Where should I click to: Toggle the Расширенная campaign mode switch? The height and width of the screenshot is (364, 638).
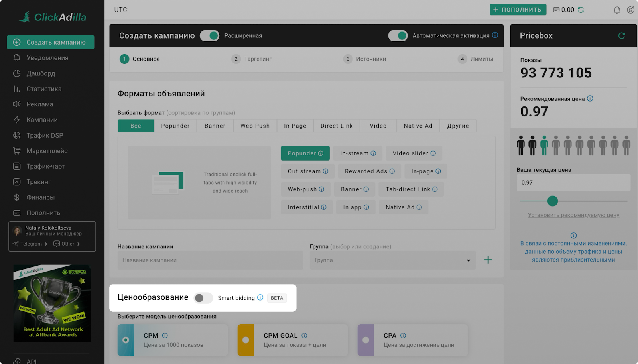[210, 36]
